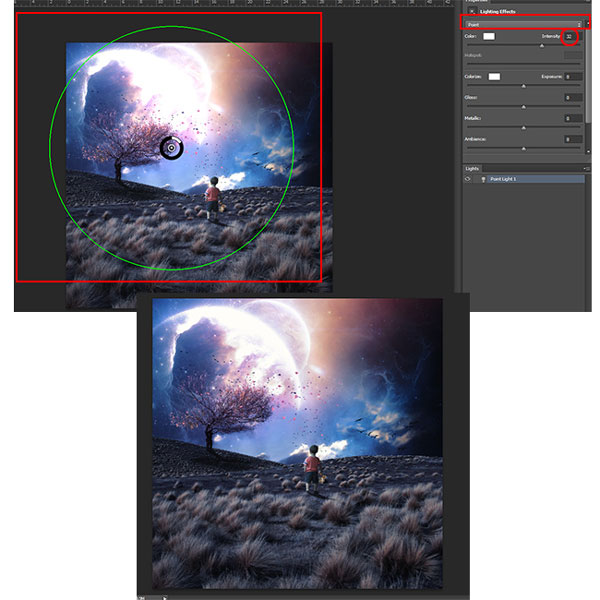The width and height of the screenshot is (600, 600).
Task: Click the Metallic value field
Action: [573, 118]
